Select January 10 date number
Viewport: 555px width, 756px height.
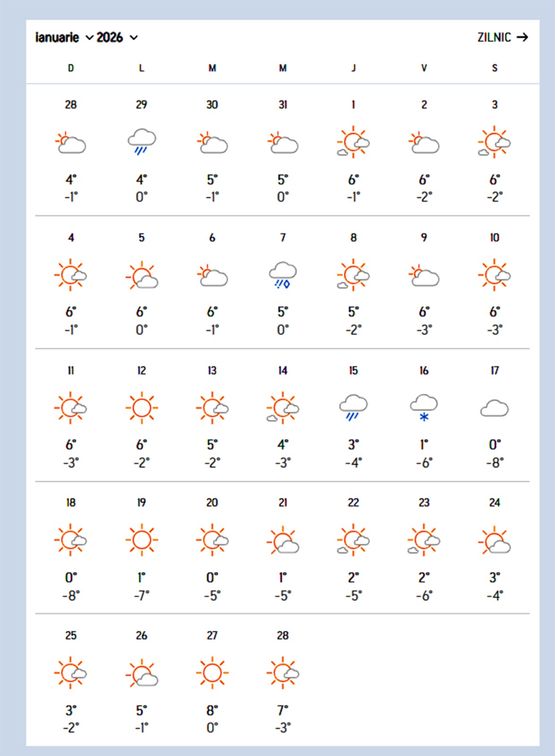(494, 238)
